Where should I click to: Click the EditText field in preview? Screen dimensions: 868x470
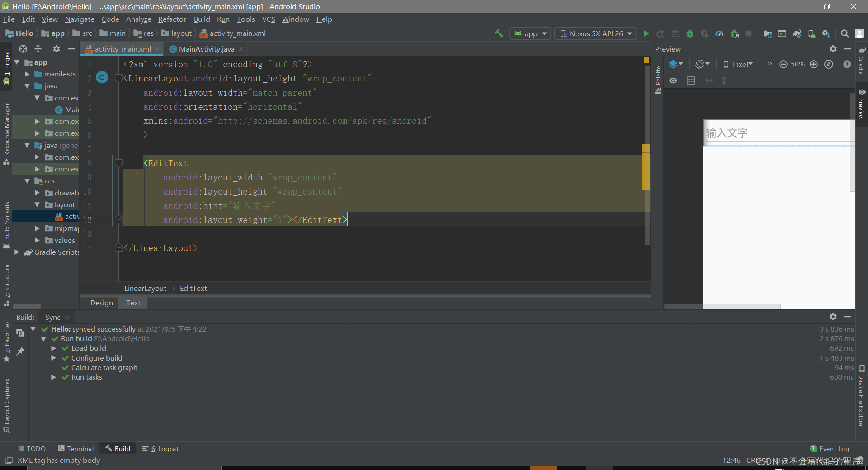tap(778, 133)
